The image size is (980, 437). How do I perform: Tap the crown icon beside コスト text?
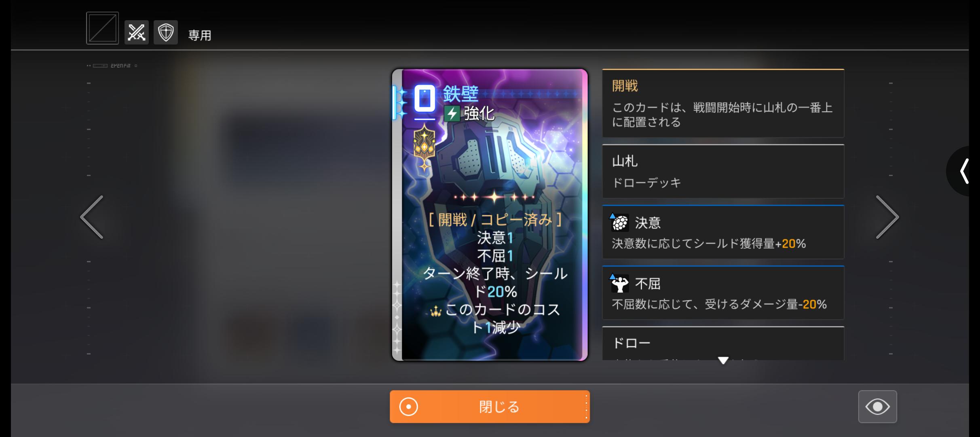pyautogui.click(x=435, y=312)
